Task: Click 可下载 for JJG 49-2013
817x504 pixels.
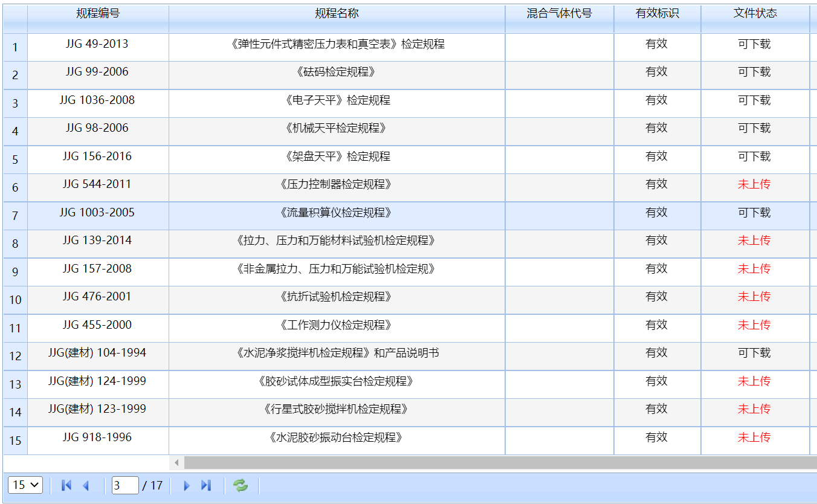Action: click(x=754, y=44)
